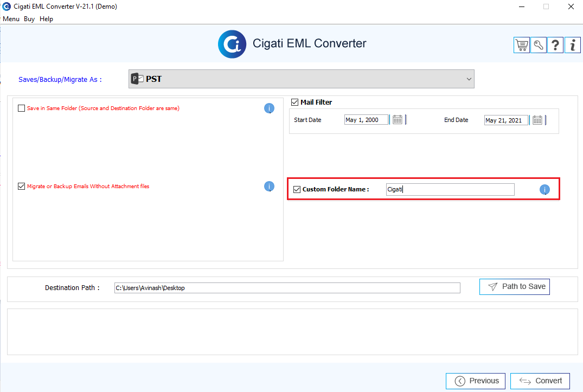Screen dimensions: 583x392
Task: Click the Cigati app icon in title bar
Action: pyautogui.click(x=7, y=7)
